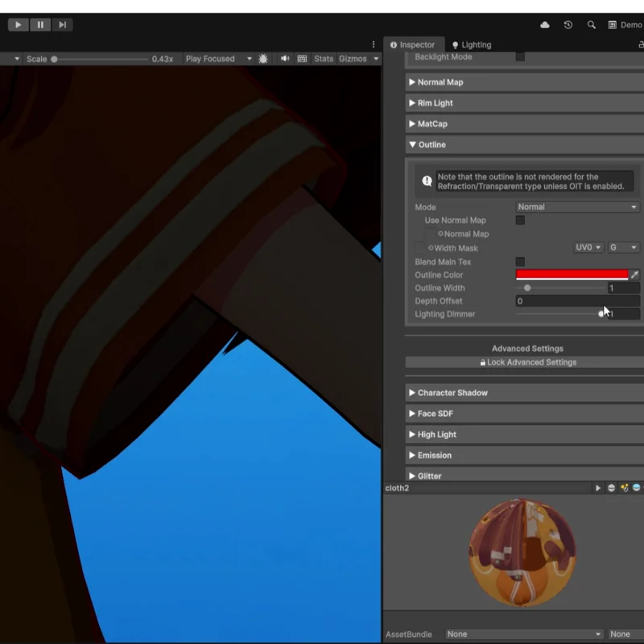Viewport: 644px width, 644px height.
Task: Open the cloud services icon
Action: pyautogui.click(x=545, y=25)
